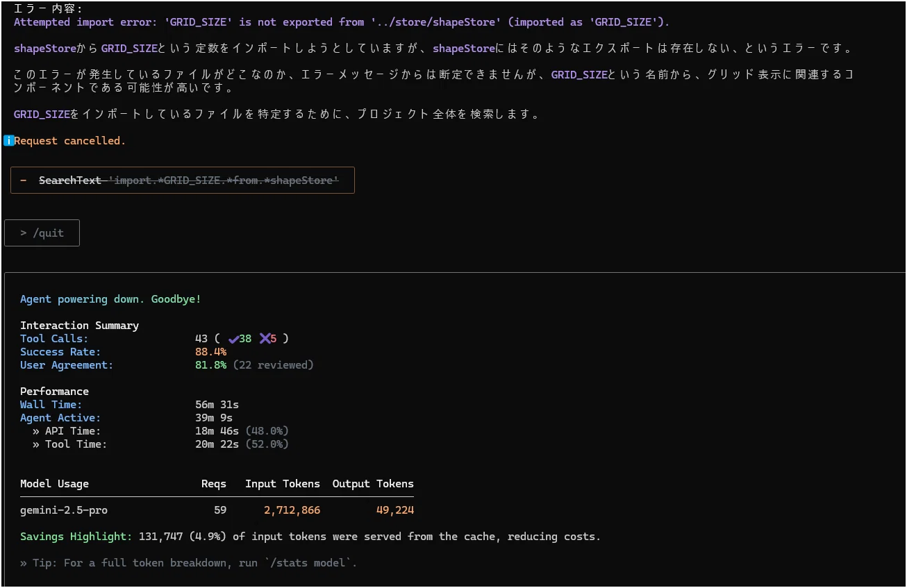Select the 'Attempted import error' line

click(342, 22)
